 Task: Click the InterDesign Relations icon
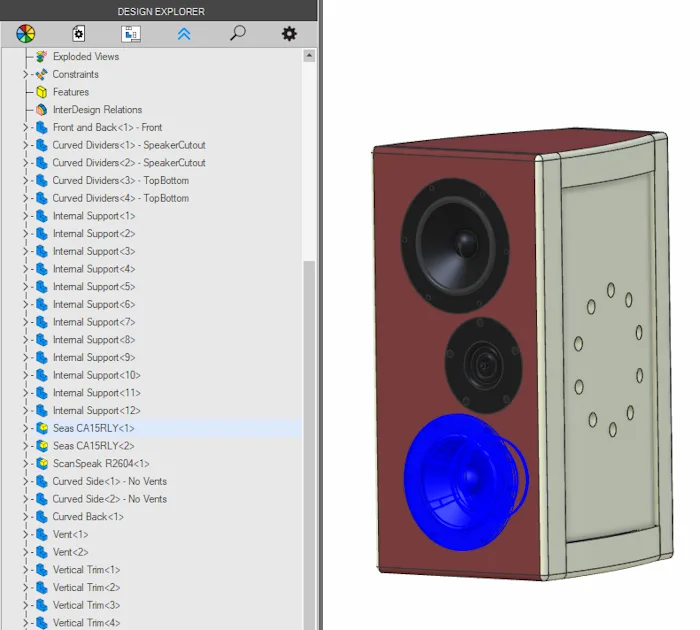click(x=42, y=110)
